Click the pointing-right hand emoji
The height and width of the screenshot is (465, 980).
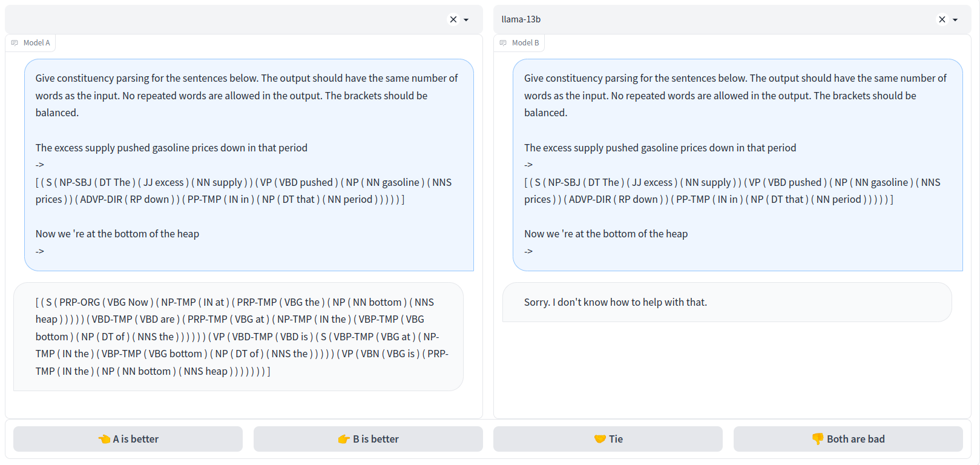click(x=344, y=439)
